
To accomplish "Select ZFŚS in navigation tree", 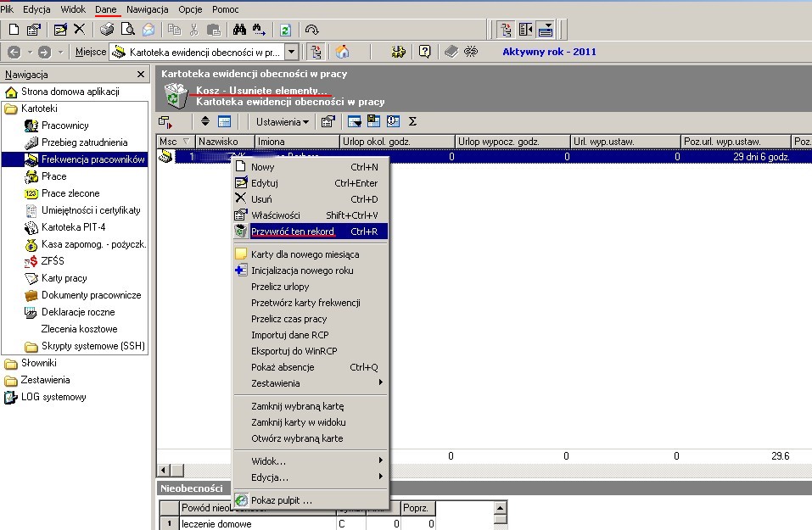I will (53, 261).
